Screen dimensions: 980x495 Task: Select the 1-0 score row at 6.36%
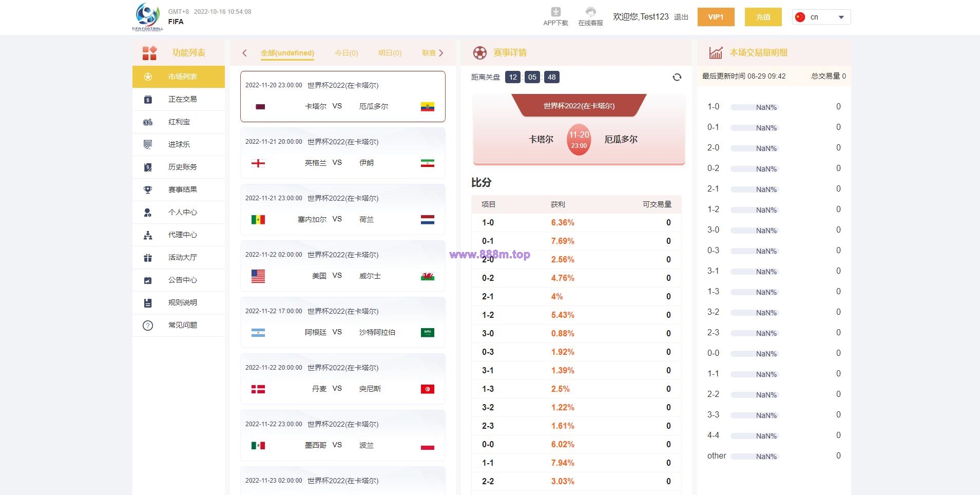tap(577, 222)
